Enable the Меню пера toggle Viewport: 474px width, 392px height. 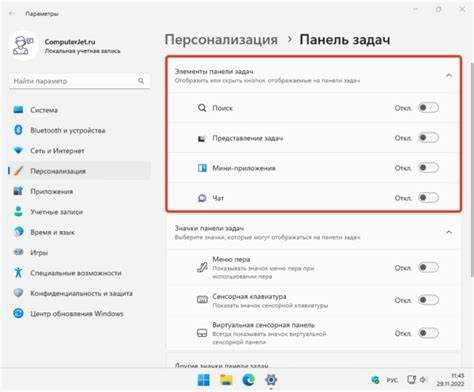(x=429, y=267)
